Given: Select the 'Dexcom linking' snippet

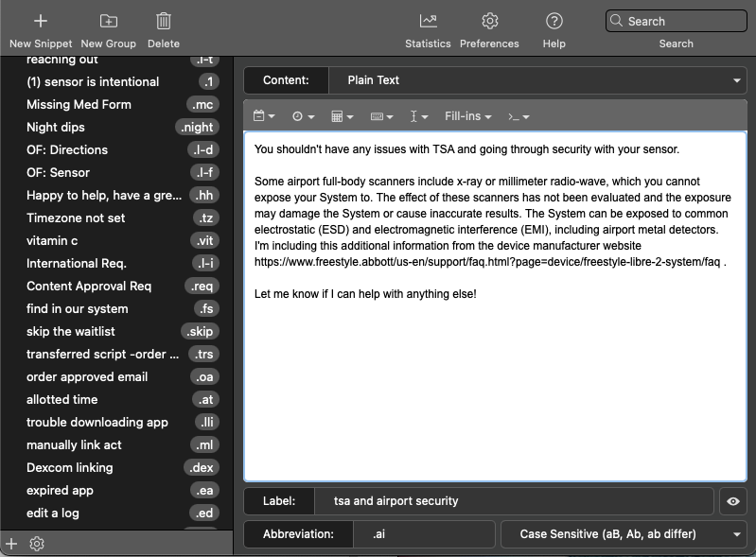Looking at the screenshot, I should coord(116,467).
